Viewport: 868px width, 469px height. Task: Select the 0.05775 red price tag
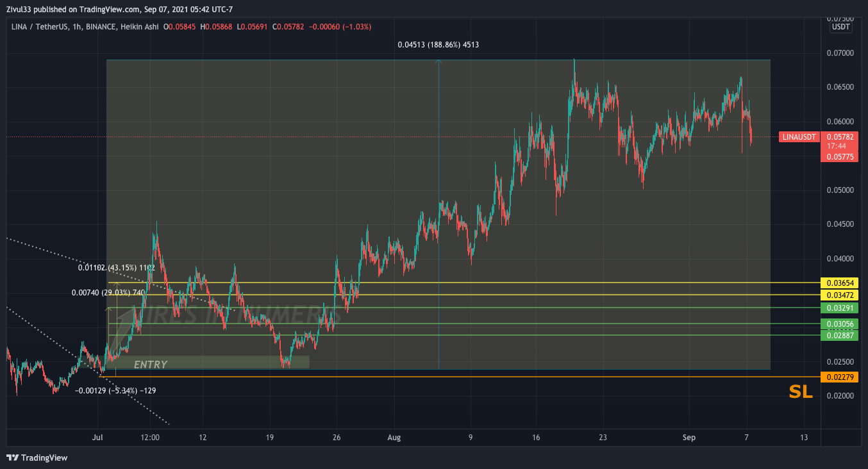pyautogui.click(x=839, y=156)
